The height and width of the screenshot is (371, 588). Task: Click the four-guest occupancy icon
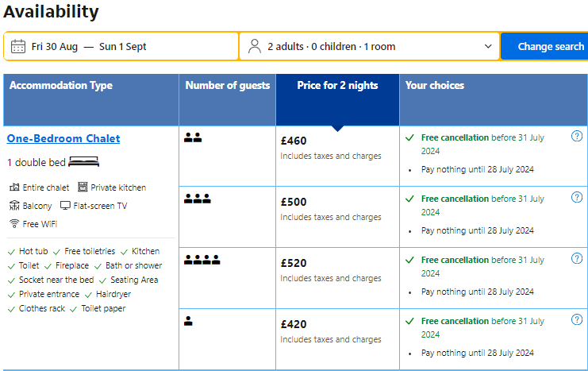tap(202, 260)
